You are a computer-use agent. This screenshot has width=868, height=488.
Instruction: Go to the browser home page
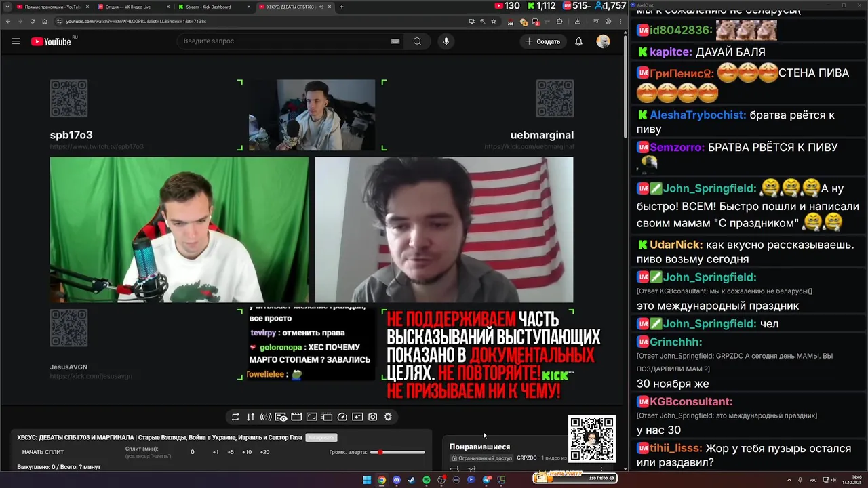pos(43,21)
